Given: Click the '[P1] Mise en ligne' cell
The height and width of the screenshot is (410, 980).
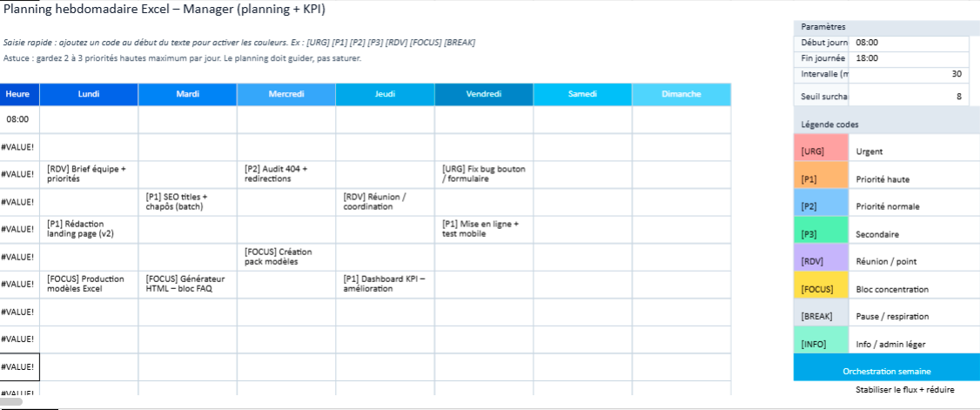Looking at the screenshot, I should point(484,229).
